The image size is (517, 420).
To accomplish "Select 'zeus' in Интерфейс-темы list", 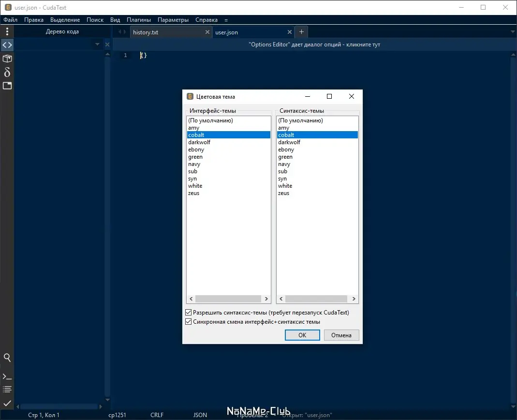I will [228, 193].
